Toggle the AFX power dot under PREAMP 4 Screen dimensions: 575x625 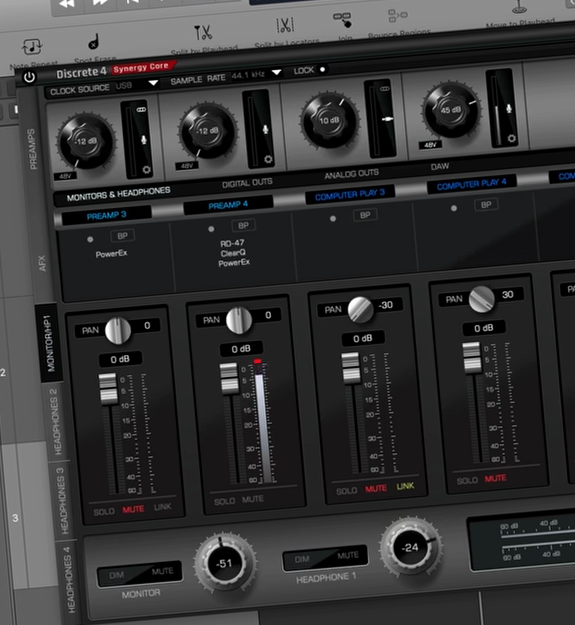coord(211,229)
